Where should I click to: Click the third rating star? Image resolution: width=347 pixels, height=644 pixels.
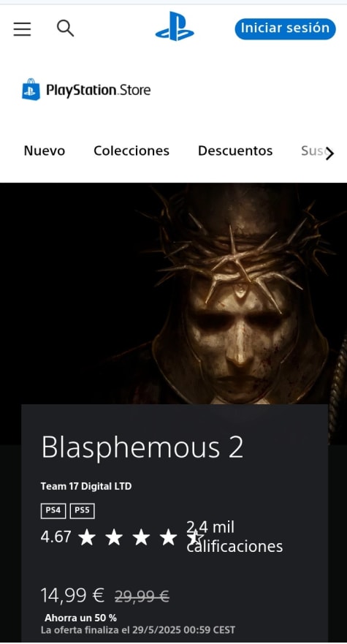pos(141,537)
